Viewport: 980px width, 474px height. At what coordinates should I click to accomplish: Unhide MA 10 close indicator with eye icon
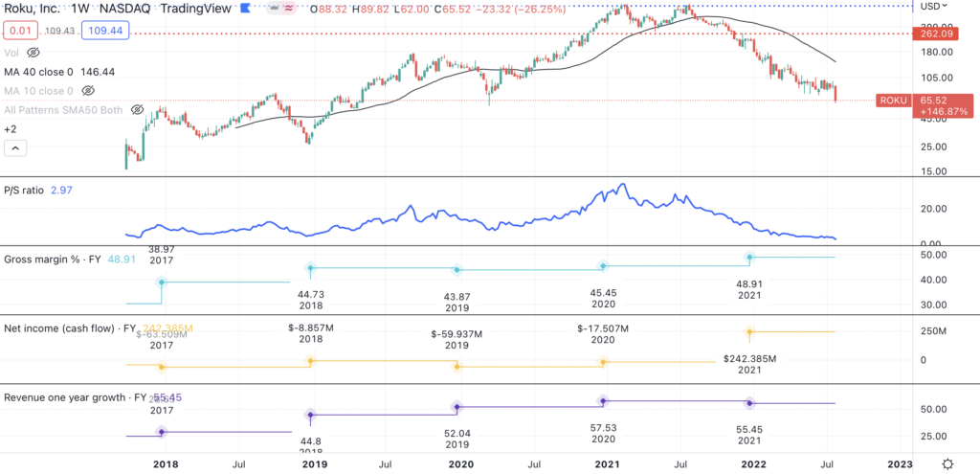(88, 91)
